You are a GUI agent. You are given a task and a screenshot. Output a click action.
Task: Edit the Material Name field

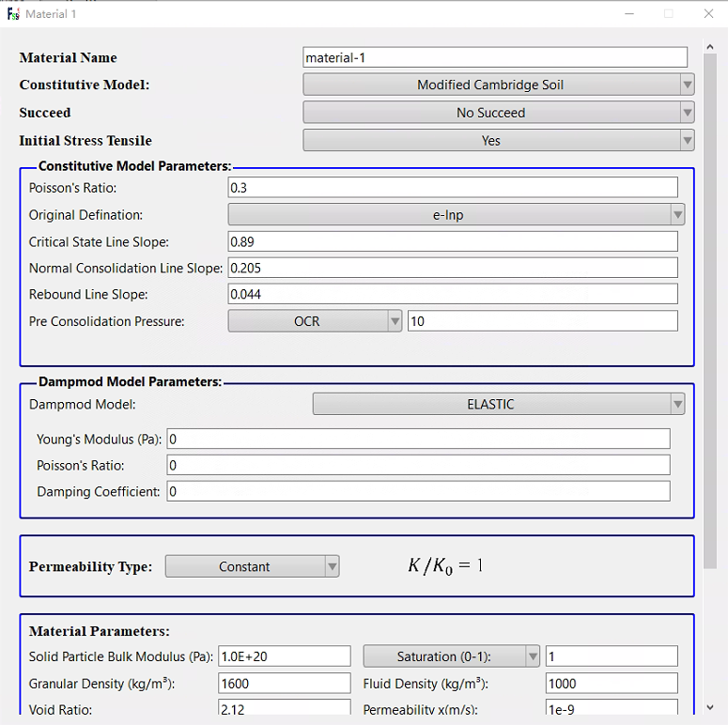[495, 57]
